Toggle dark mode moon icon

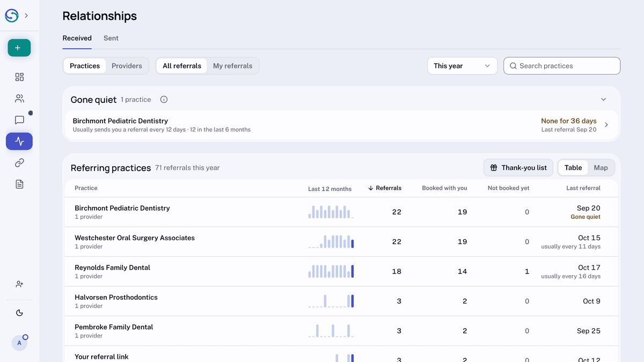pyautogui.click(x=19, y=313)
